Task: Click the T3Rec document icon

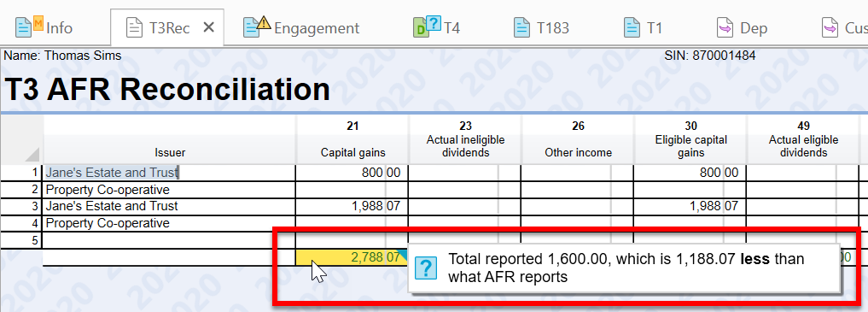Action: pos(134,27)
